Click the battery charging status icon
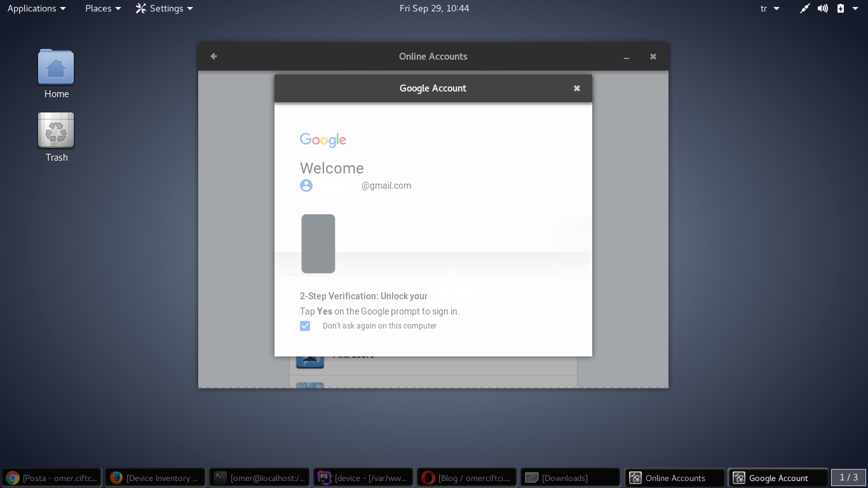 pos(841,8)
